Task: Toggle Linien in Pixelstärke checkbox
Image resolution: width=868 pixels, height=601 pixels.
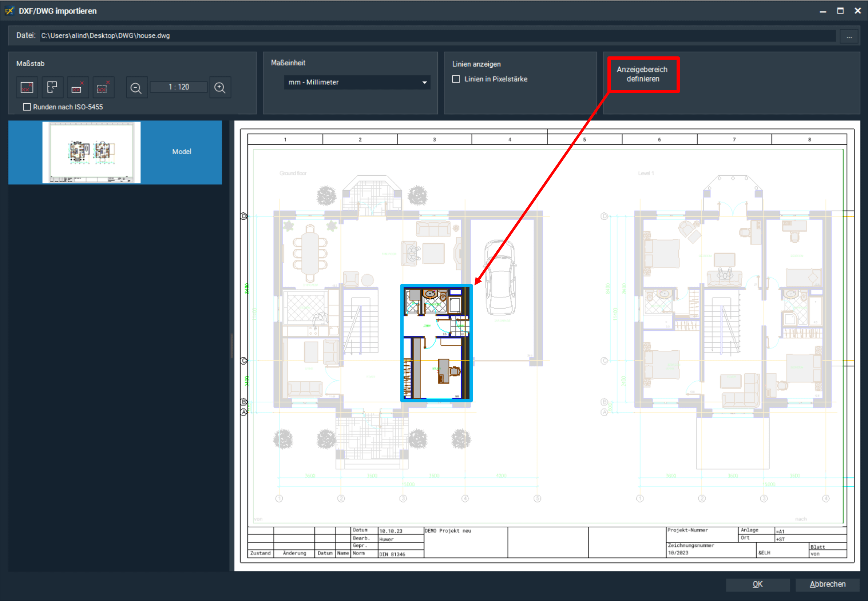Action: 456,79
